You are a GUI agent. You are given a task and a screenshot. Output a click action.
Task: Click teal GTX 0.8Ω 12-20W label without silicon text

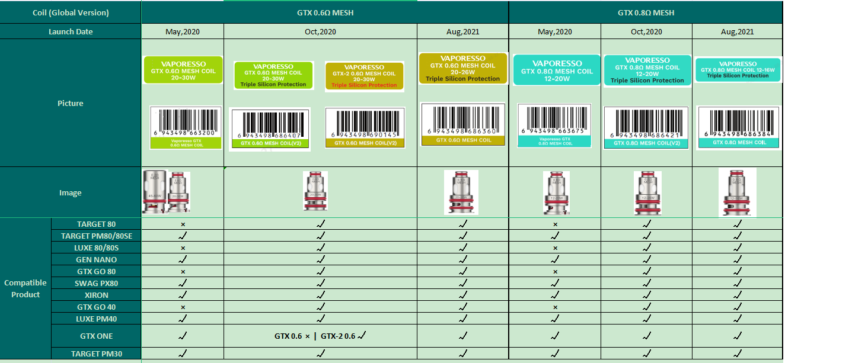click(557, 70)
